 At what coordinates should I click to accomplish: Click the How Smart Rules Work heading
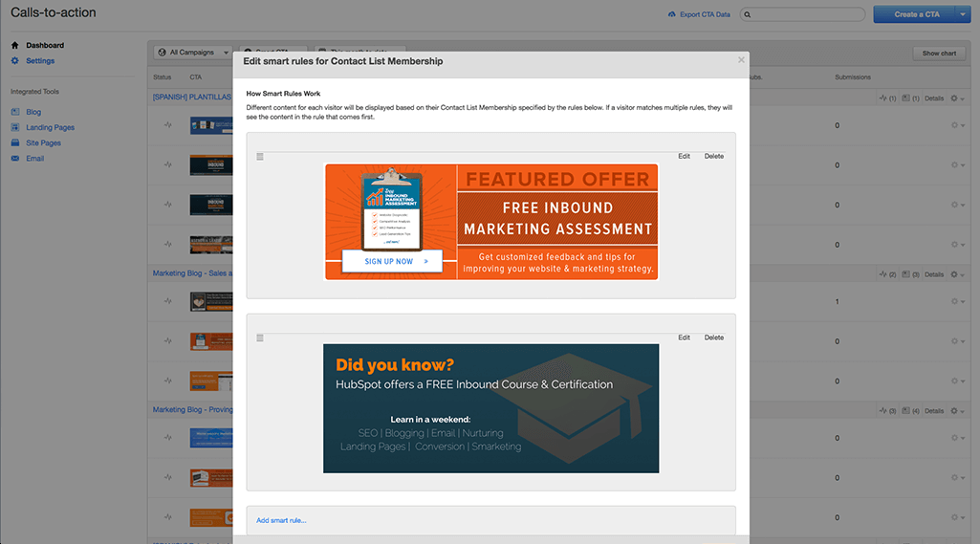(283, 94)
